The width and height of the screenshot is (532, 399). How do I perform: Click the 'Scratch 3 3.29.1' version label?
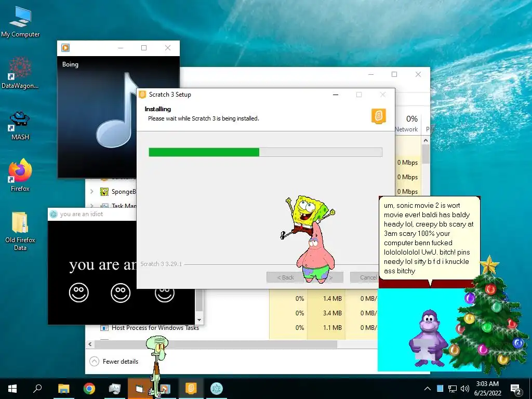[x=161, y=264]
